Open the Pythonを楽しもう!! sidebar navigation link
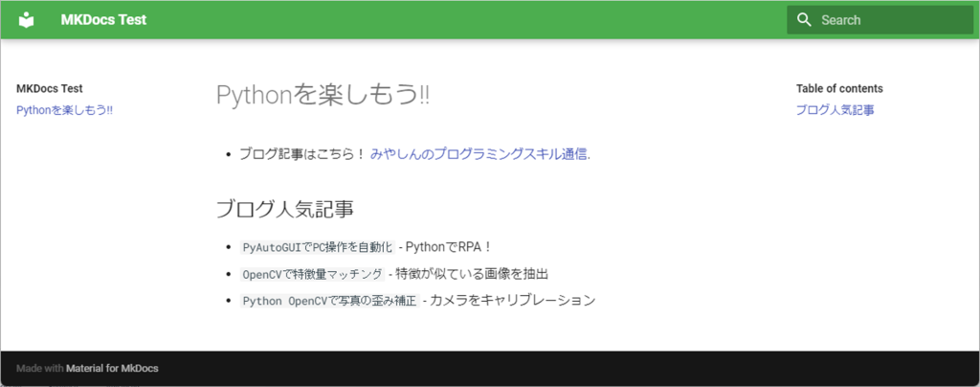The height and width of the screenshot is (387, 980). pyautogui.click(x=65, y=110)
